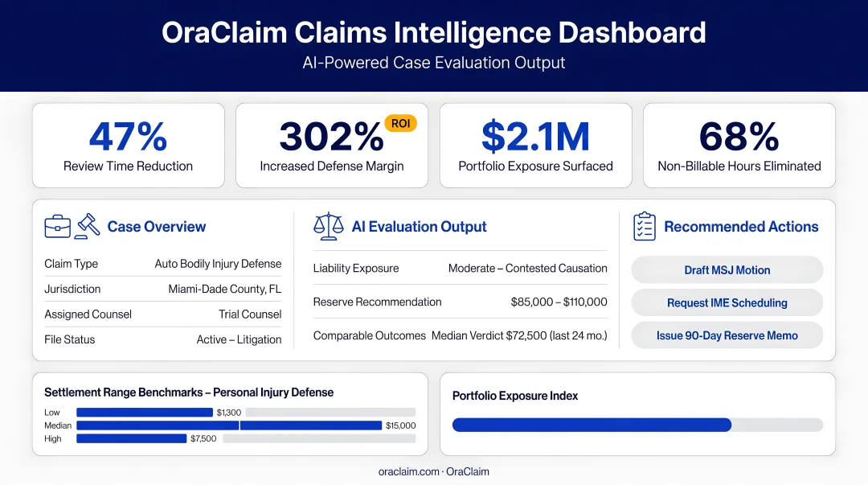The height and width of the screenshot is (485, 868).
Task: Click the Portfolio Exposure Index title
Action: [x=515, y=396]
